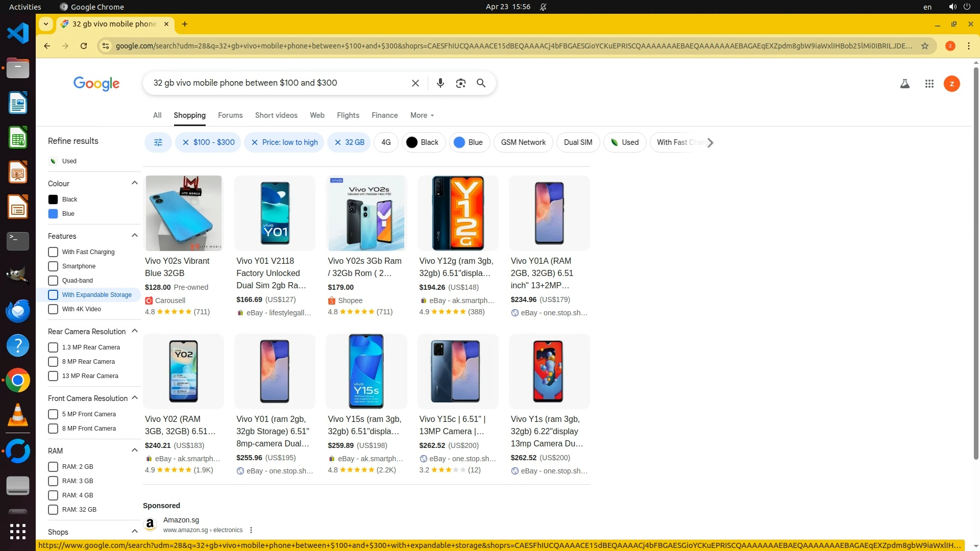Select the Blue colour swatch filter
980x551 pixels.
(x=53, y=214)
